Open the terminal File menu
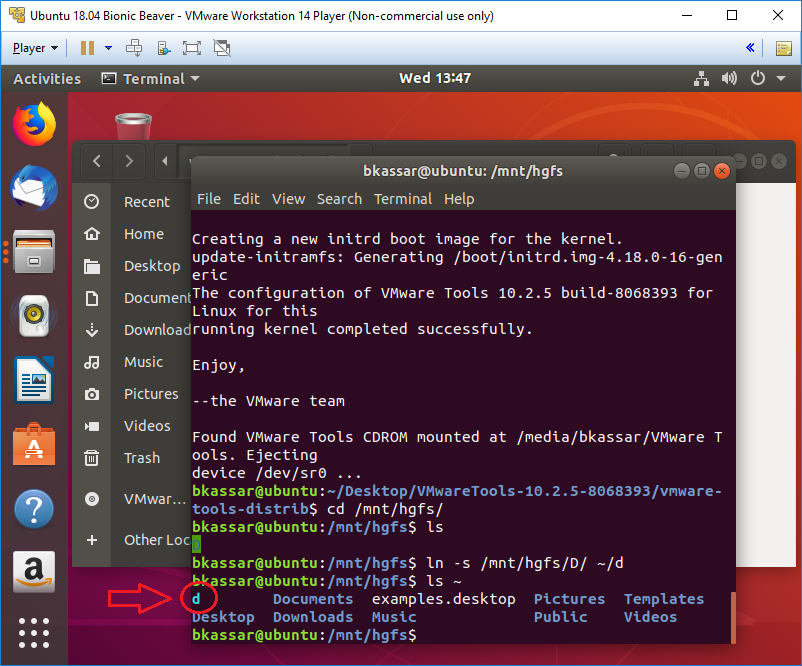The width and height of the screenshot is (802, 666). click(209, 199)
